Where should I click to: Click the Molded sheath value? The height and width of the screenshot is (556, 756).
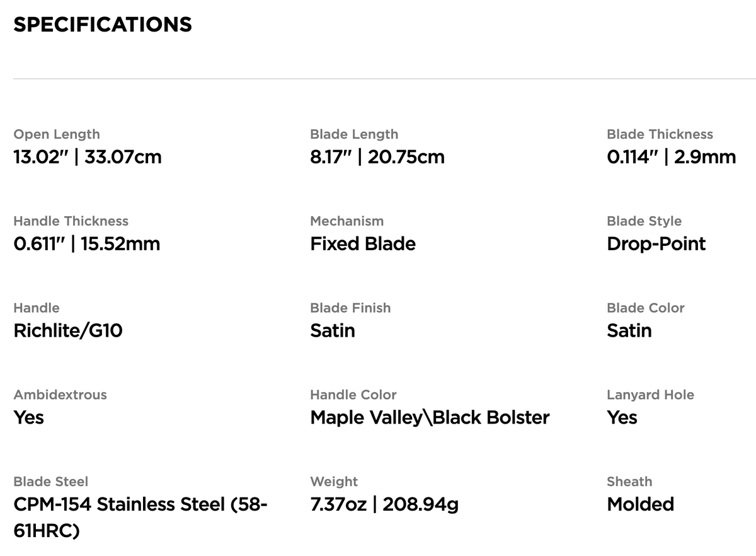point(641,504)
